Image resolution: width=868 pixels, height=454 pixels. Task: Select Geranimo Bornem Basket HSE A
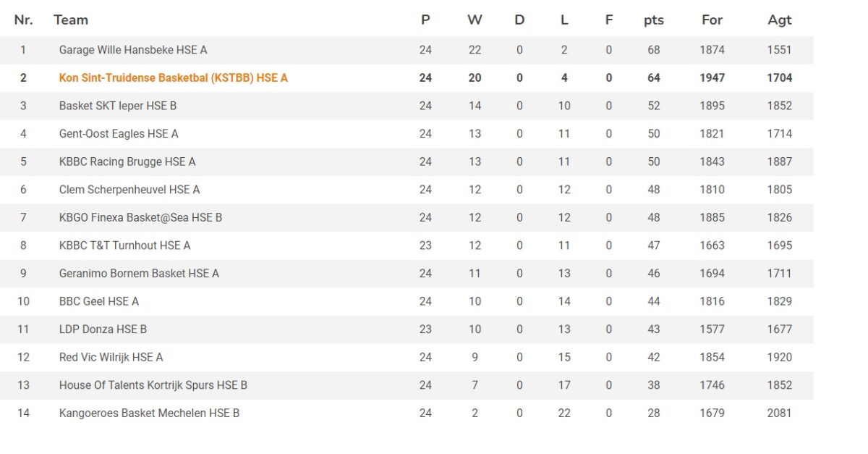tap(139, 274)
